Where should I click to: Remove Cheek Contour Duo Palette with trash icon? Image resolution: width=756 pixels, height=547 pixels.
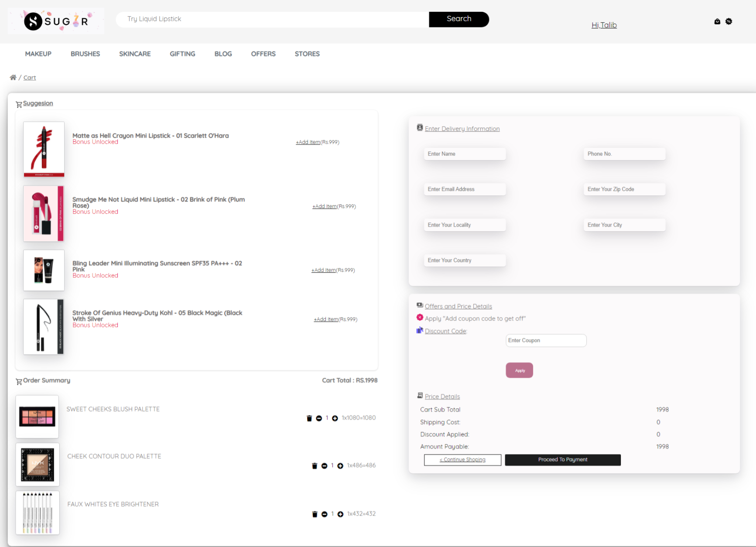315,466
